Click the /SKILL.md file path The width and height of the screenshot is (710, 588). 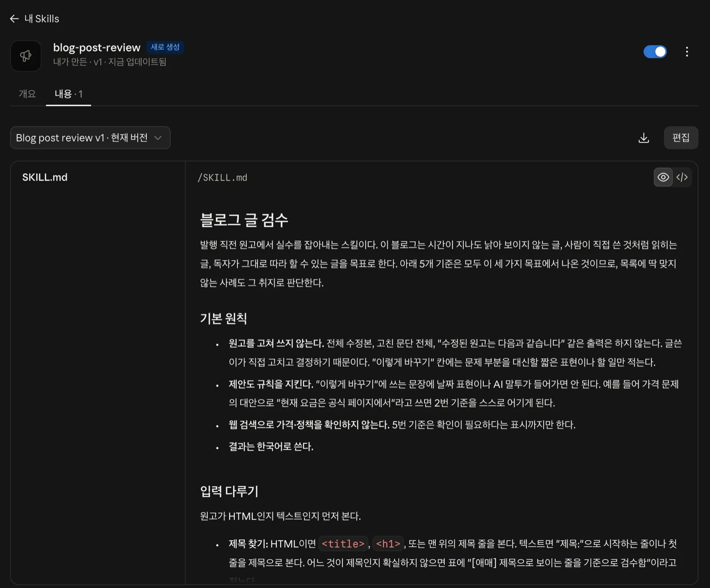coord(222,178)
